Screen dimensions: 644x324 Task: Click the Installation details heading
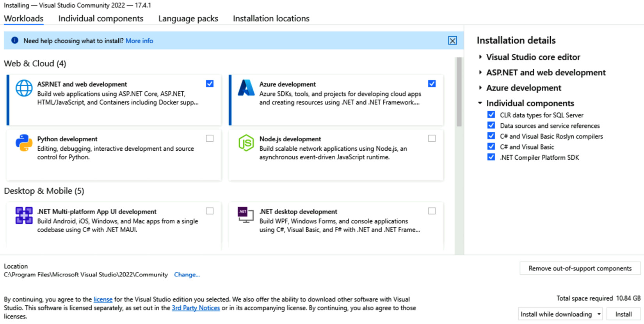tap(516, 40)
